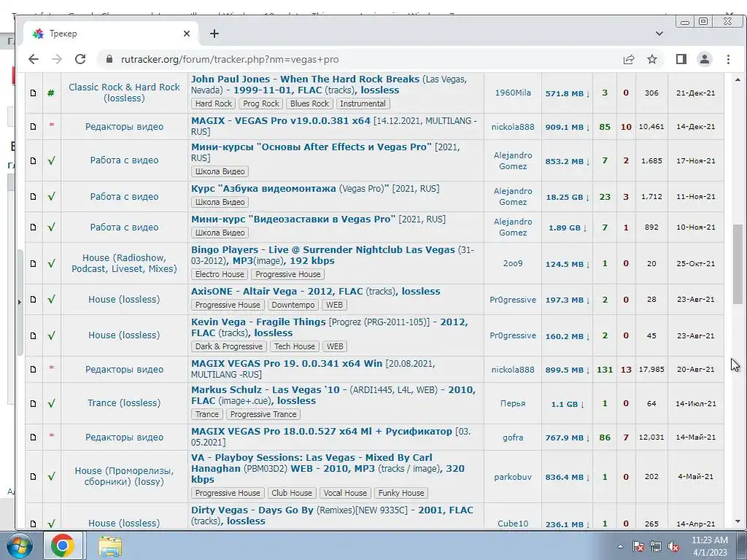
Task: Click the Blues Rock tag
Action: pyautogui.click(x=309, y=104)
